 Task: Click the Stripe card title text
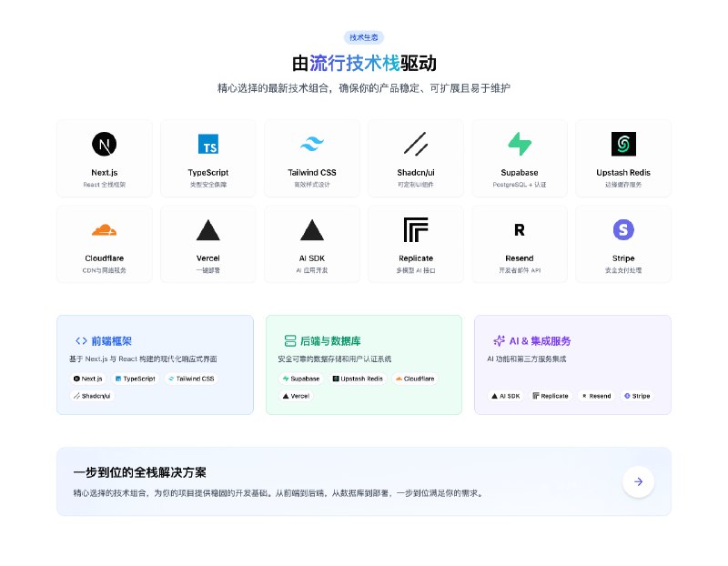coord(623,258)
